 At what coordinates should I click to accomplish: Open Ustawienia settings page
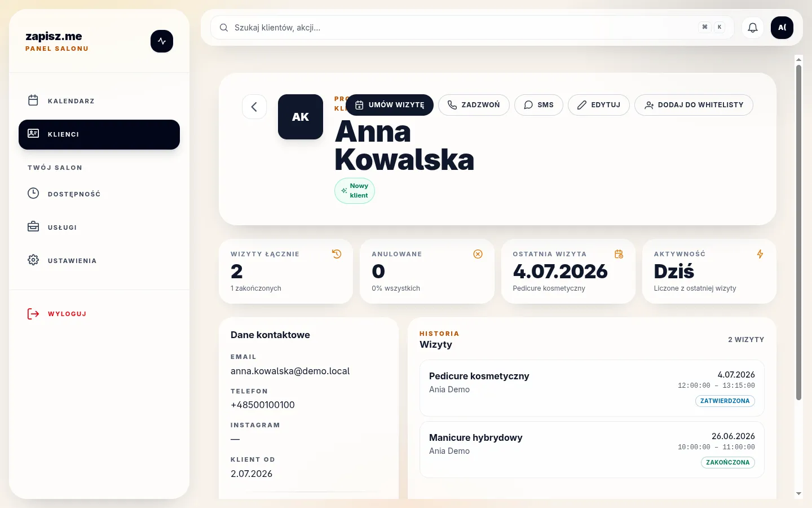point(99,260)
